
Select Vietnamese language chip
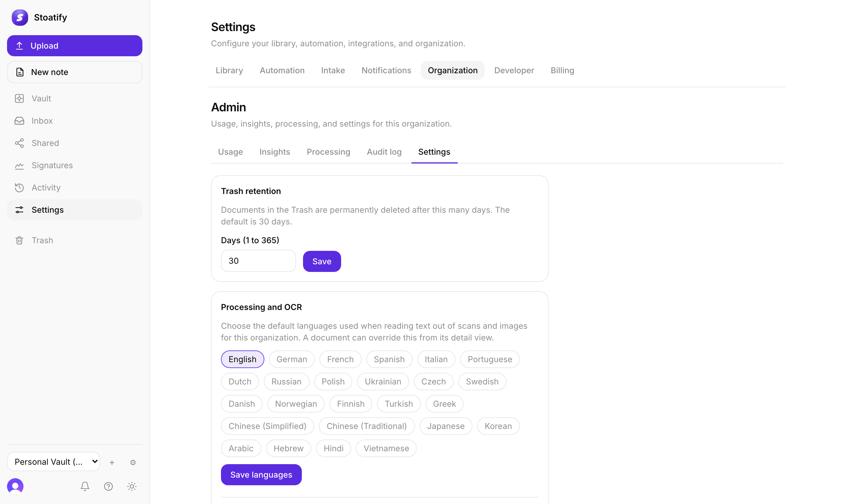pos(386,448)
